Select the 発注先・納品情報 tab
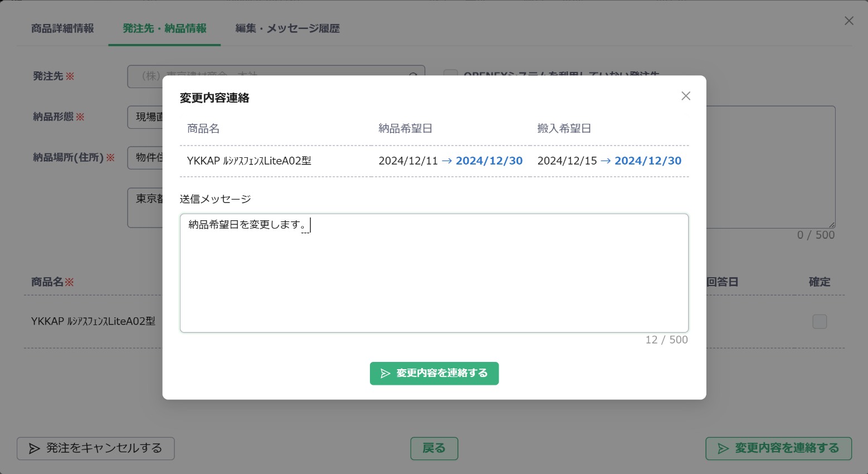Image resolution: width=868 pixels, height=474 pixels. [164, 28]
